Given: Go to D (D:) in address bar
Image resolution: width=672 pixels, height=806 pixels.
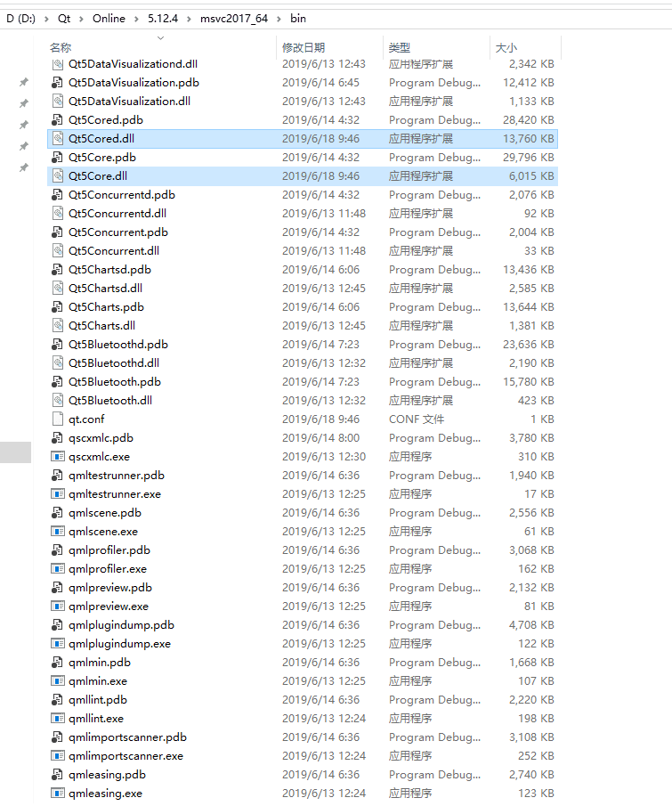Looking at the screenshot, I should tap(21, 19).
